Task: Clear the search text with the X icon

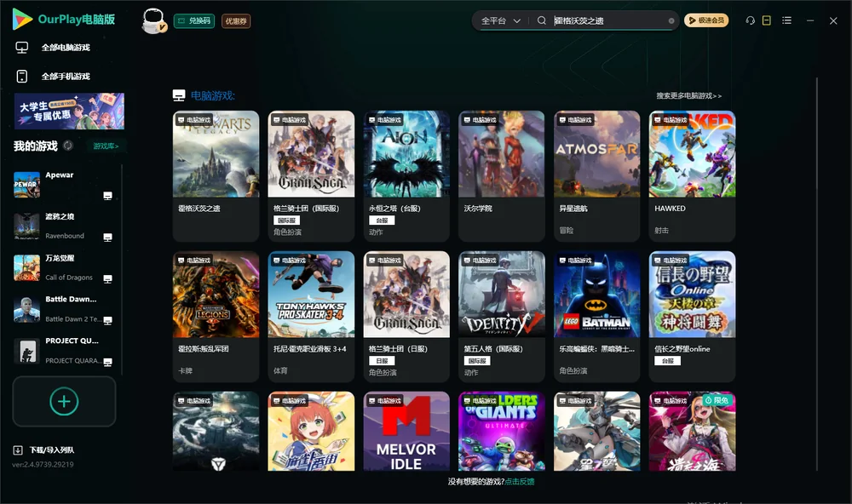Action: click(x=671, y=21)
